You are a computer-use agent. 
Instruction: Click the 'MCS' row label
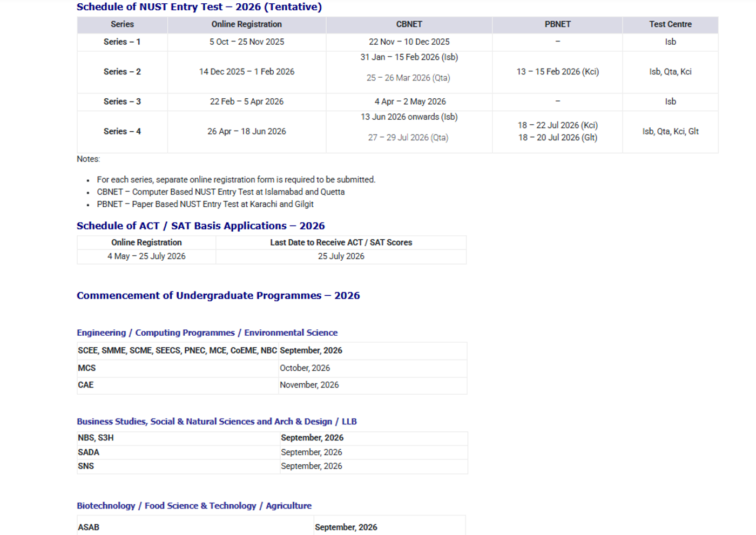tap(87, 368)
